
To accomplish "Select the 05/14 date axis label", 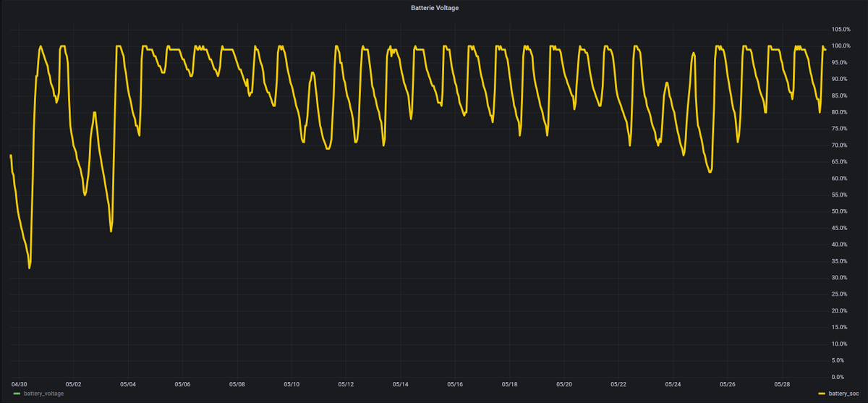I will pyautogui.click(x=401, y=384).
